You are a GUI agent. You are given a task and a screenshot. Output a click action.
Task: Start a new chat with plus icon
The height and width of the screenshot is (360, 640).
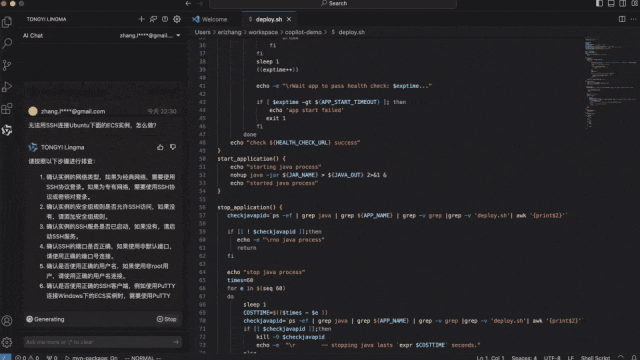141,19
